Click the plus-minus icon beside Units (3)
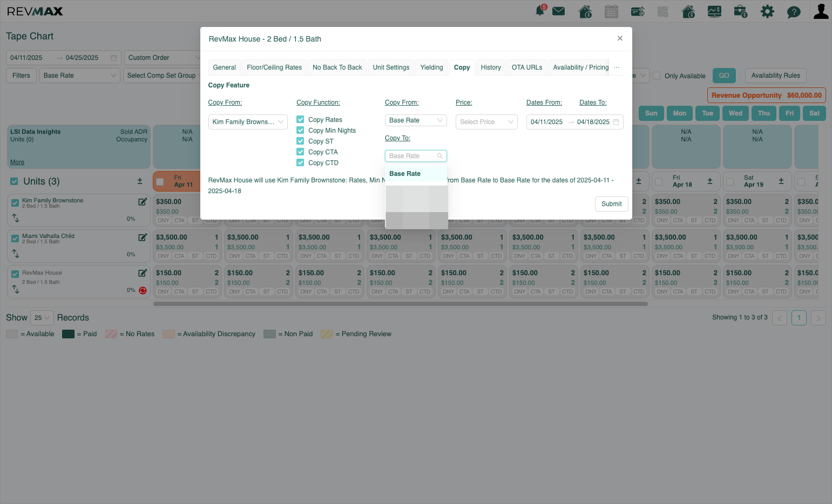The width and height of the screenshot is (832, 504). click(x=140, y=181)
